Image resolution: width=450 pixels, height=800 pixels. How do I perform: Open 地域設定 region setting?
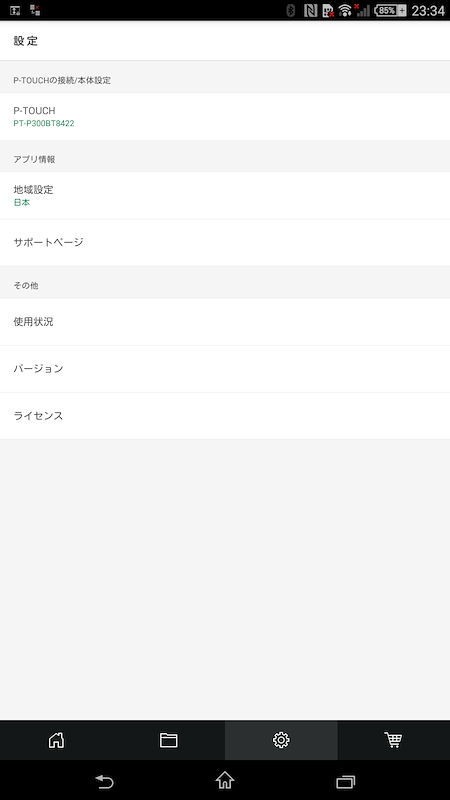(225, 195)
